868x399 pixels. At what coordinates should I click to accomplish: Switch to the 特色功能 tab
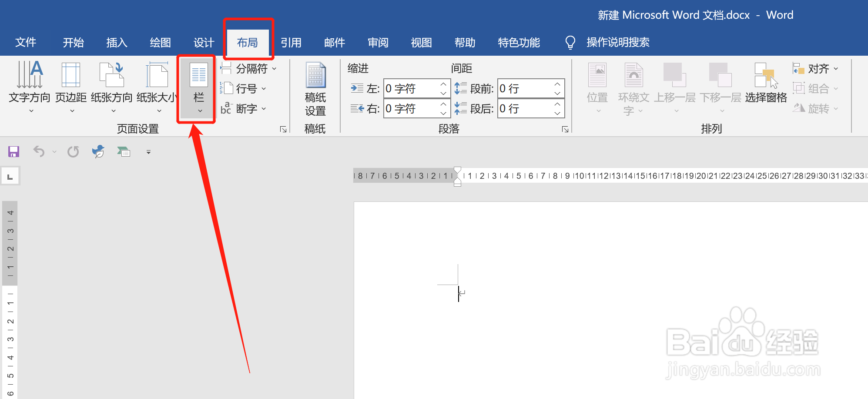pyautogui.click(x=519, y=43)
